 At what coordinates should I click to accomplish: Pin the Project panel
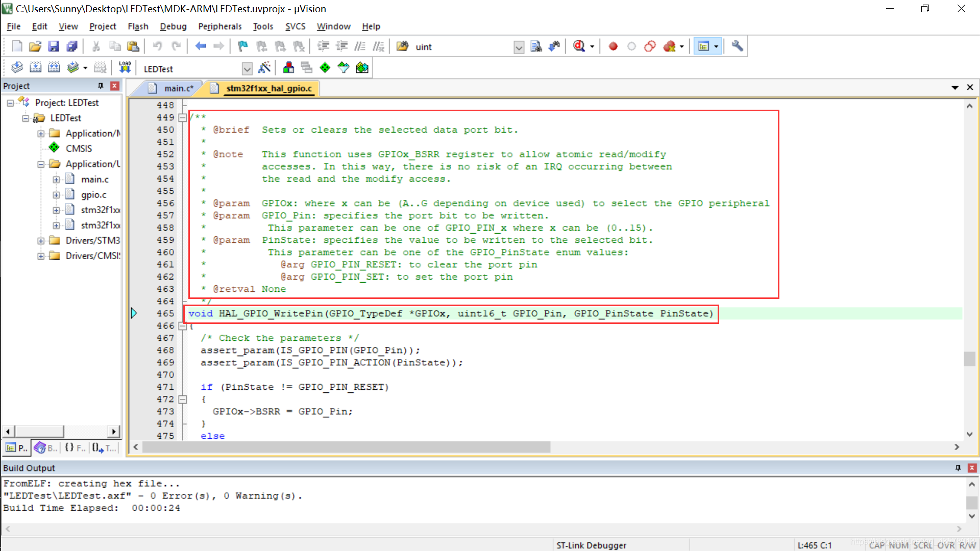tap(101, 86)
